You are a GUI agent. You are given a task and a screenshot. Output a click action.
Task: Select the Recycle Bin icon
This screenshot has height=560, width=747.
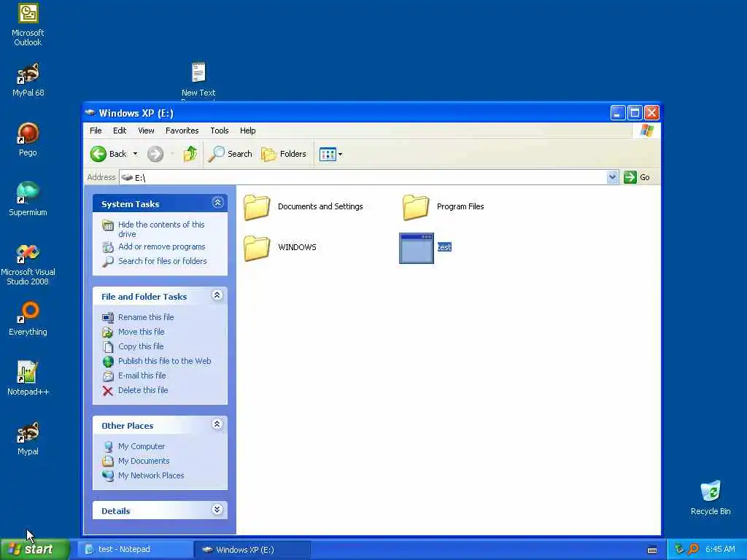(x=711, y=491)
